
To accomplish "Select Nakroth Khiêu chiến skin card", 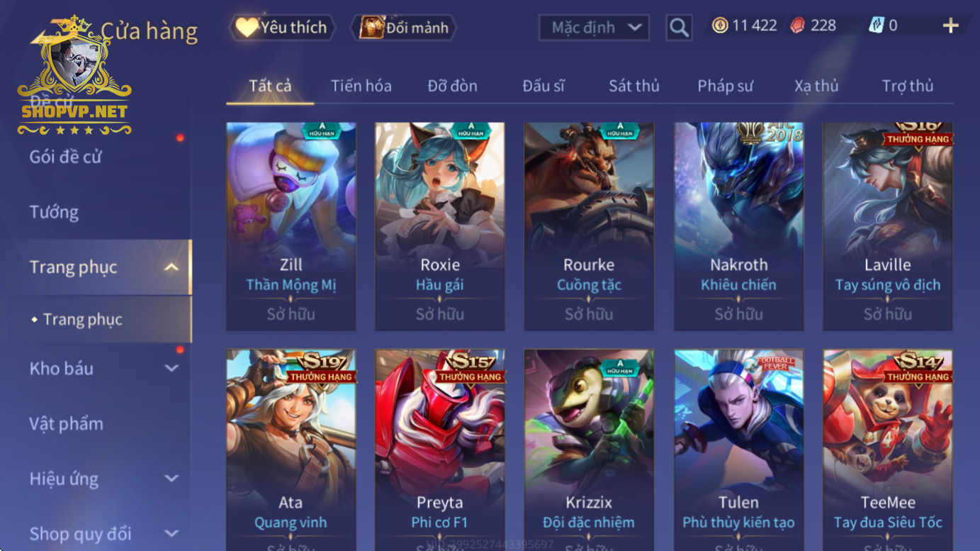I will (739, 226).
